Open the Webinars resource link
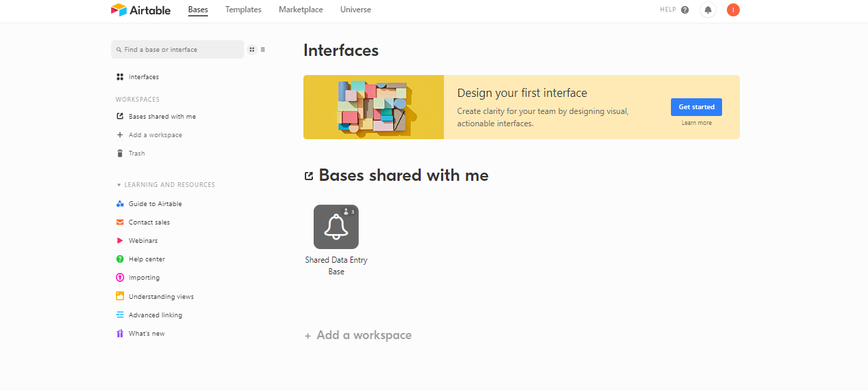The height and width of the screenshot is (391, 868). 143,241
